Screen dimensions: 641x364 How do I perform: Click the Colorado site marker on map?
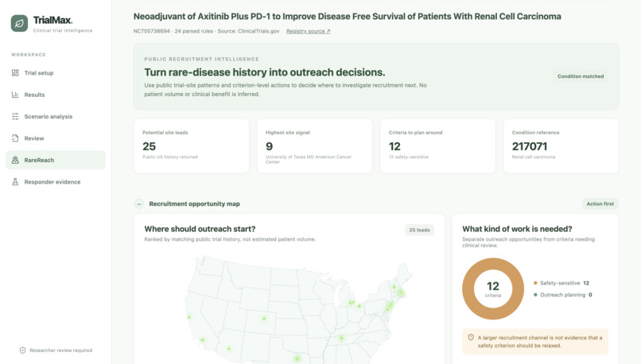264,318
